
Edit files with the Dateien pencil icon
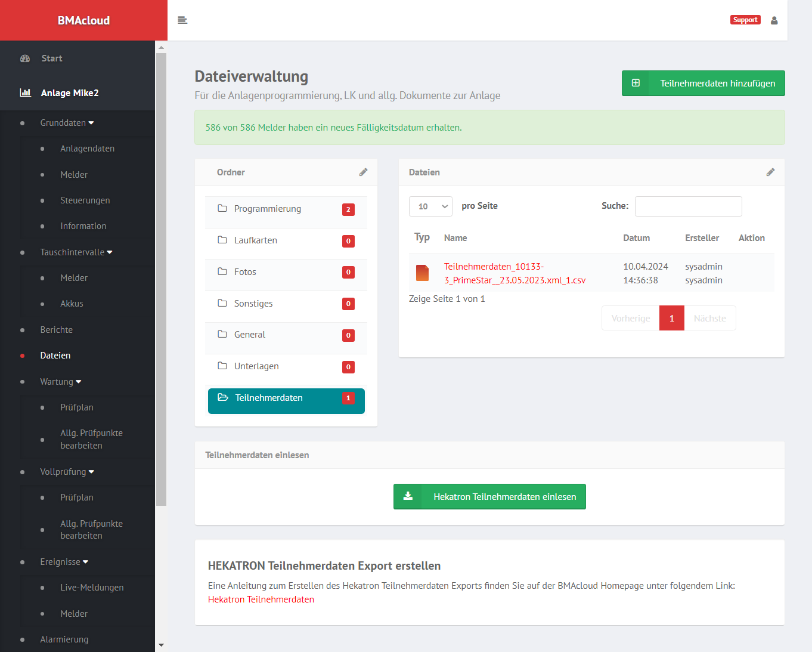coord(771,172)
